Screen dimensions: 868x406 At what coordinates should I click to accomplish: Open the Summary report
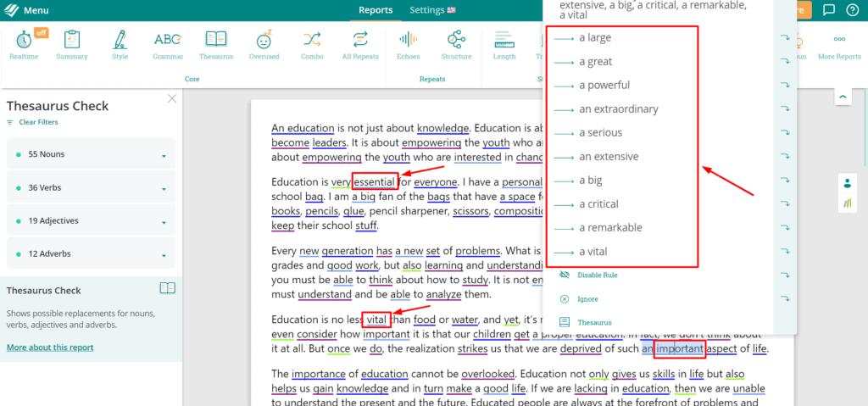click(71, 44)
